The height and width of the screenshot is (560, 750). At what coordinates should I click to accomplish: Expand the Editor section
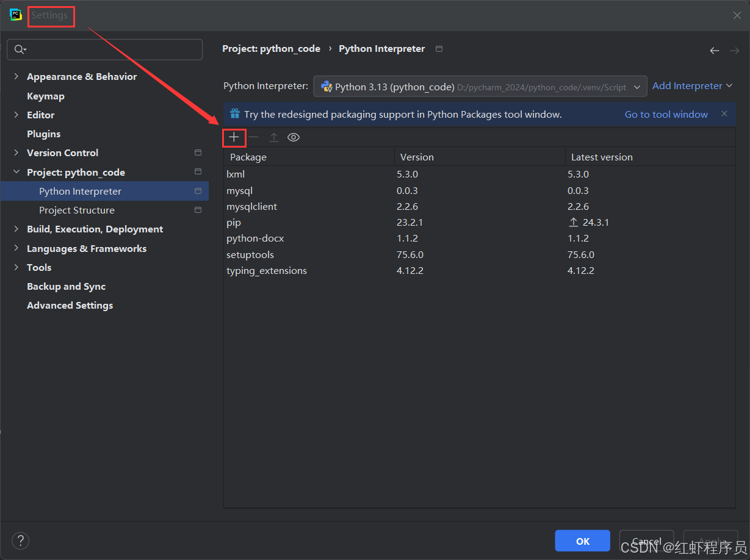point(16,115)
